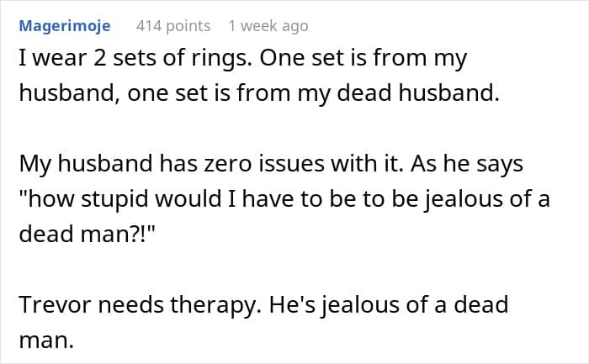Viewport: 589px width, 364px height.
Task: Click the sentence starting 'I wear 2 sets'
Action: tap(135, 59)
